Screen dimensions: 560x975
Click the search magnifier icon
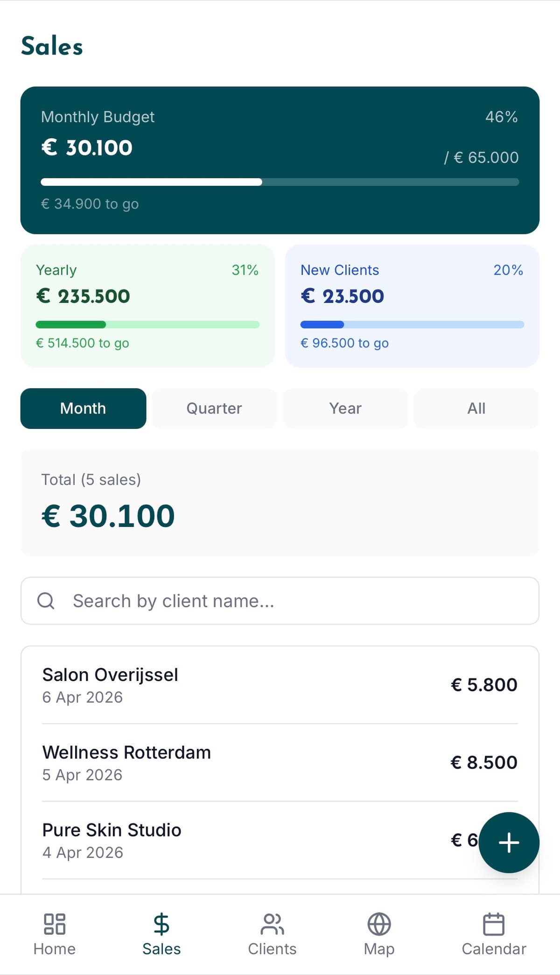point(46,601)
